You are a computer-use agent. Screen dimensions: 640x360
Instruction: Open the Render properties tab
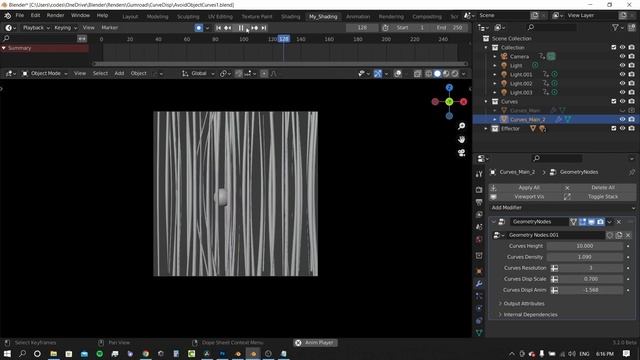pos(479,190)
